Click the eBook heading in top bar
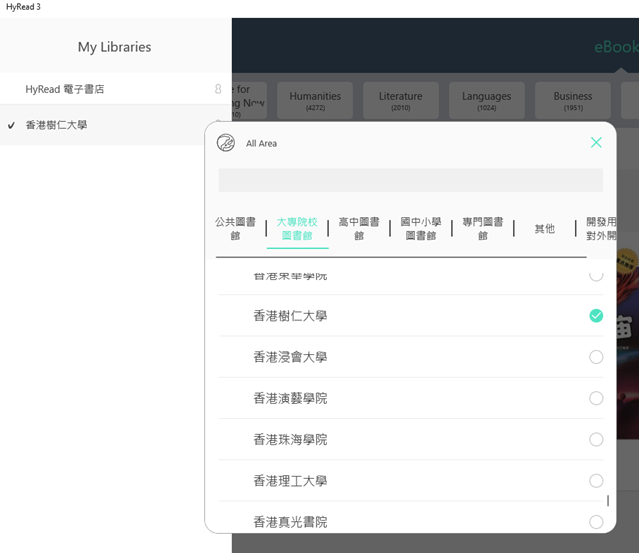Image resolution: width=639 pixels, height=553 pixels. (616, 47)
